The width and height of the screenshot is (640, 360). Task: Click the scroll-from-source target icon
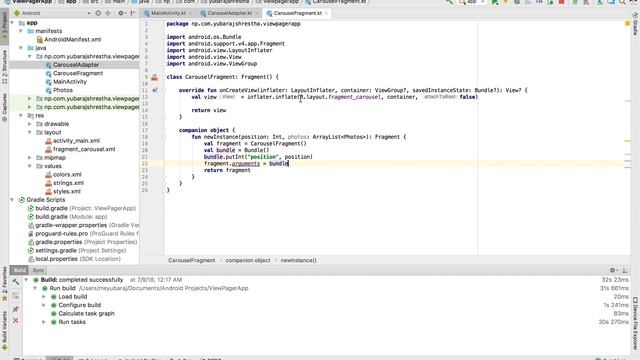click(x=98, y=13)
